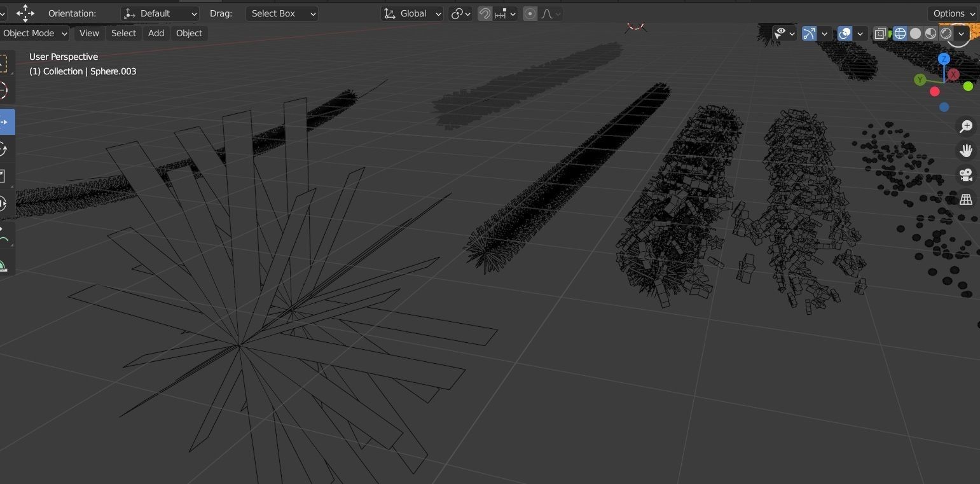Toggle viewport overlays visibility
The height and width of the screenshot is (484, 980).
(x=845, y=34)
